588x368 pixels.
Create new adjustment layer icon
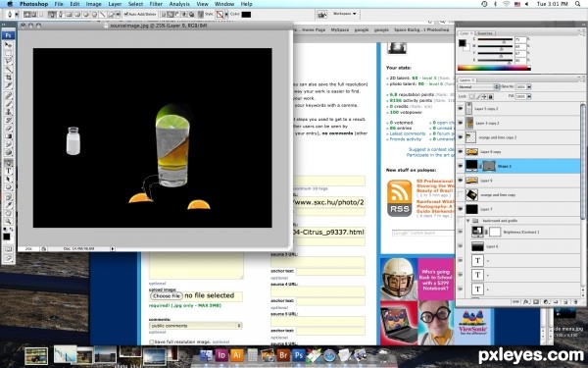[x=546, y=302]
